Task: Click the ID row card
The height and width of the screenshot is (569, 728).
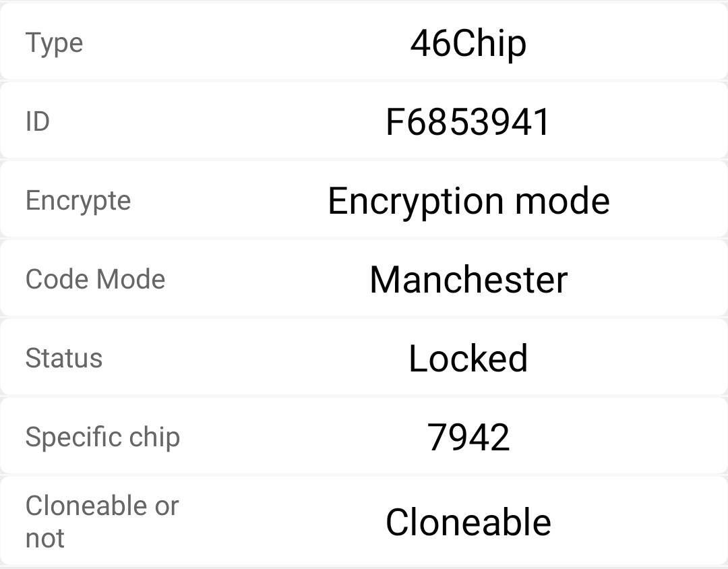Action: [364, 121]
